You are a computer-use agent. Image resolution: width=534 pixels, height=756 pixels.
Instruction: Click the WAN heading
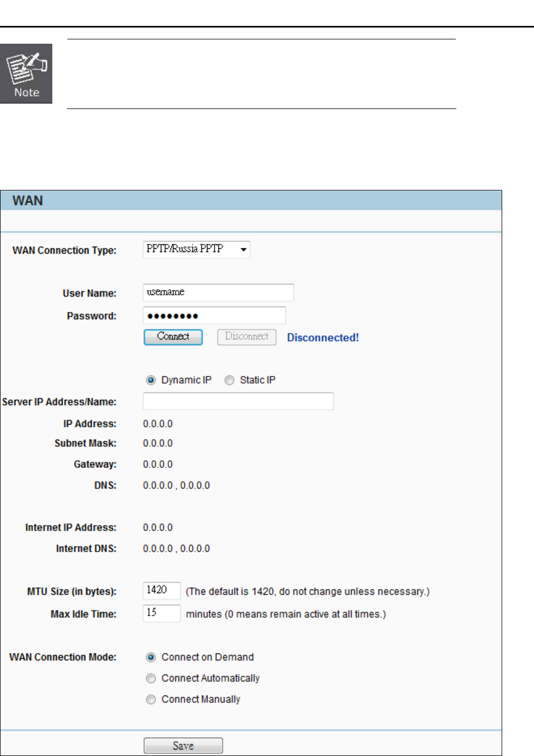(x=28, y=201)
